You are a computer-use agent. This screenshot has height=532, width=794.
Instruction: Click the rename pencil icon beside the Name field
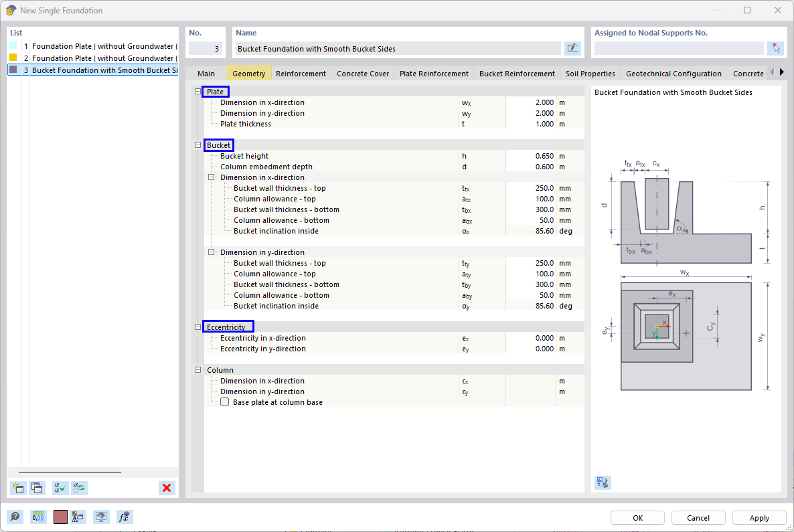pyautogui.click(x=573, y=48)
